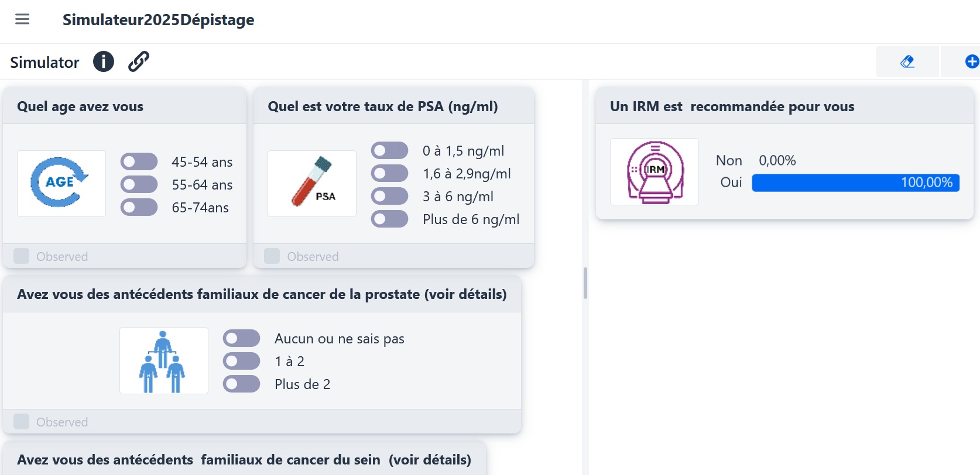Click the AGE icon in the age question

[x=61, y=183]
